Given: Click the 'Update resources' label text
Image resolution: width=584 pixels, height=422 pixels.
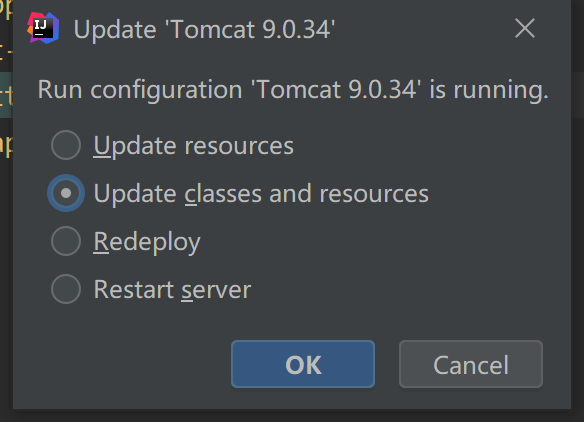Looking at the screenshot, I should [x=193, y=146].
